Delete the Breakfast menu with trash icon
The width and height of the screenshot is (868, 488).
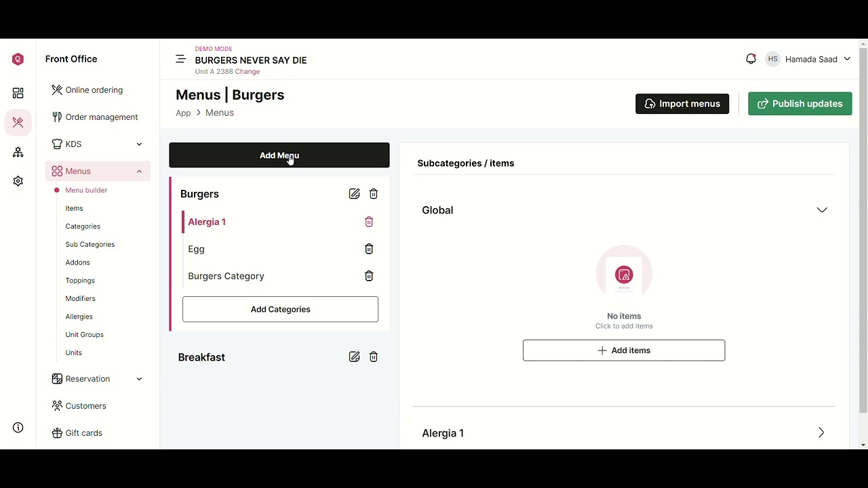pos(374,357)
